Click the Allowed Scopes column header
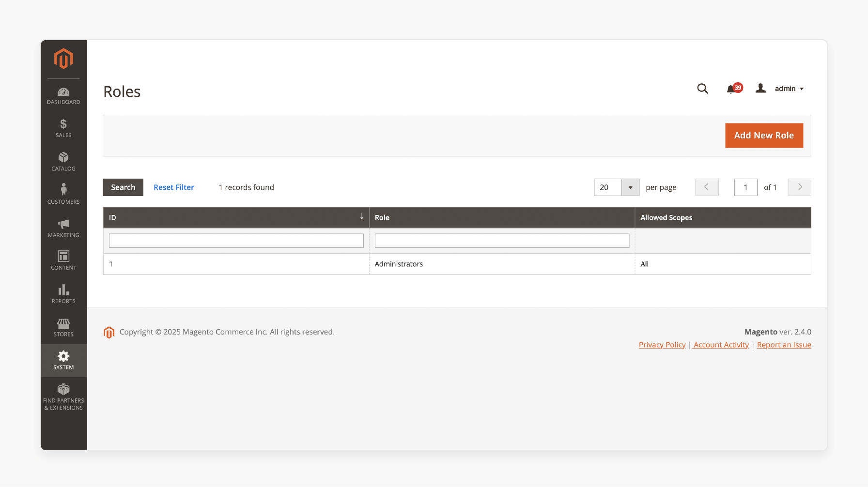868x487 pixels. tap(723, 217)
